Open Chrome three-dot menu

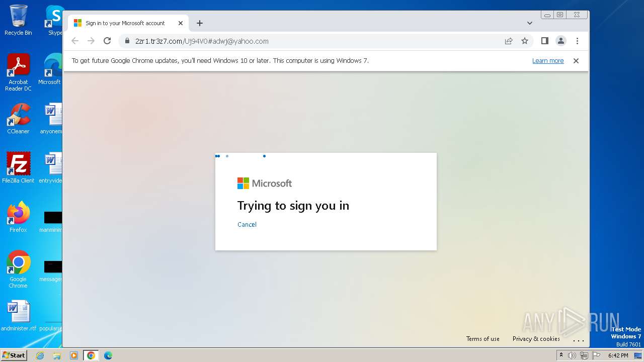point(577,41)
